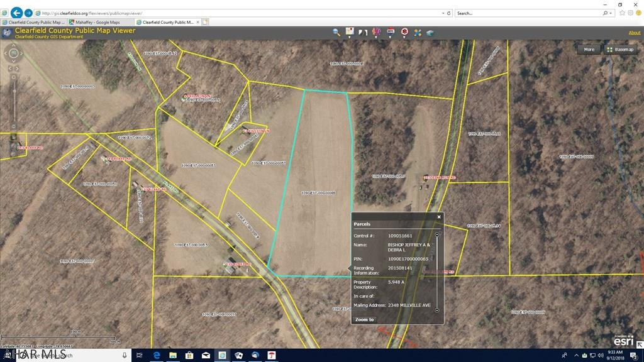The width and height of the screenshot is (644, 362).
Task: Click the browser back arrow button
Action: point(16,13)
